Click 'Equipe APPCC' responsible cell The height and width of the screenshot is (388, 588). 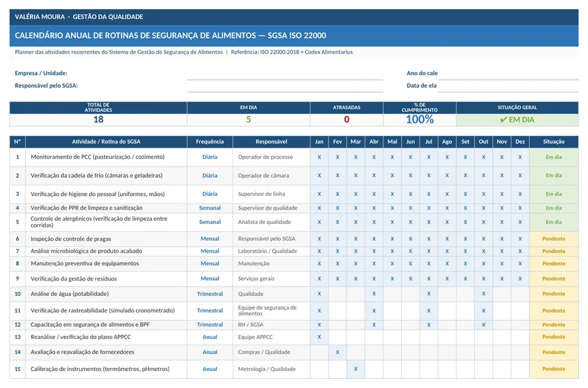click(271, 337)
